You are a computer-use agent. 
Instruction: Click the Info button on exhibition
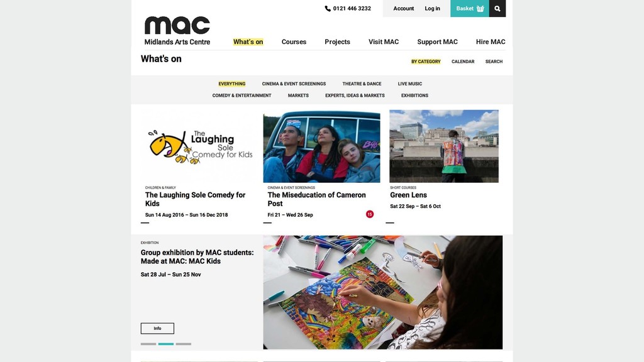(157, 328)
